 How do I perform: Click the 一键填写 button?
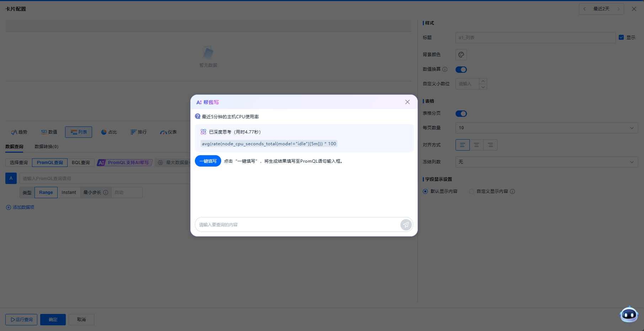click(208, 161)
